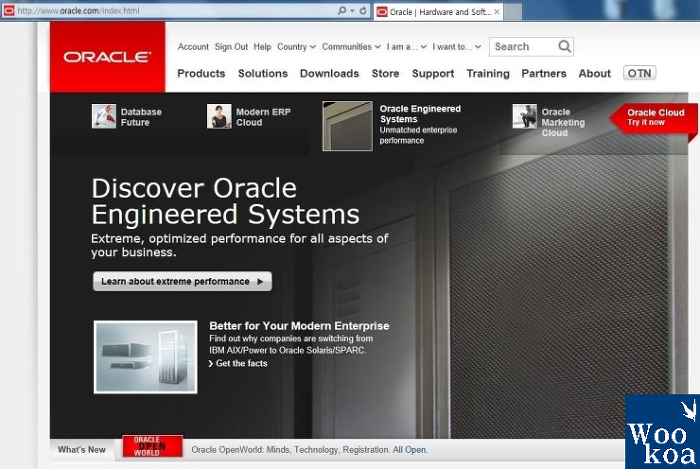Click the Oracle Marketing Cloud text label
The width and height of the screenshot is (700, 469).
tap(563, 122)
